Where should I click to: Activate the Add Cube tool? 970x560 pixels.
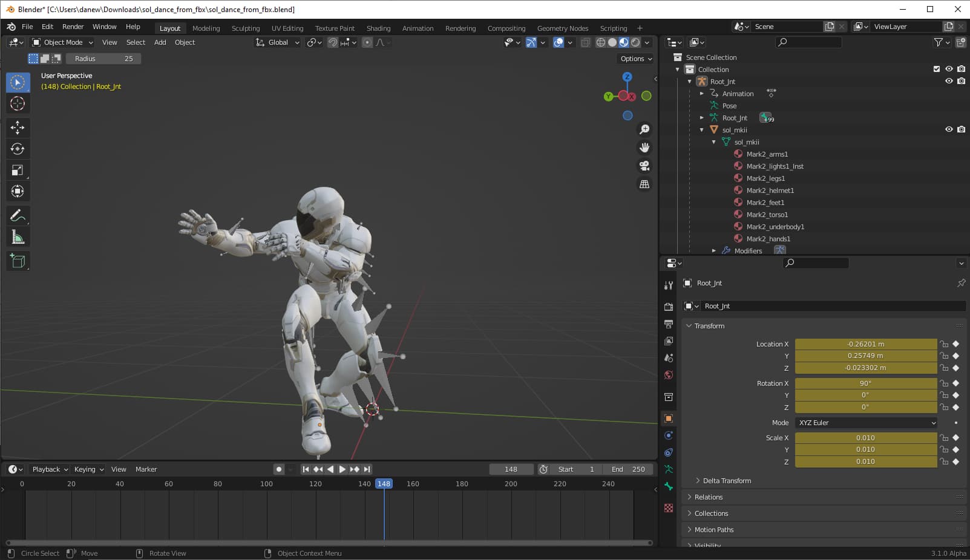click(x=18, y=261)
